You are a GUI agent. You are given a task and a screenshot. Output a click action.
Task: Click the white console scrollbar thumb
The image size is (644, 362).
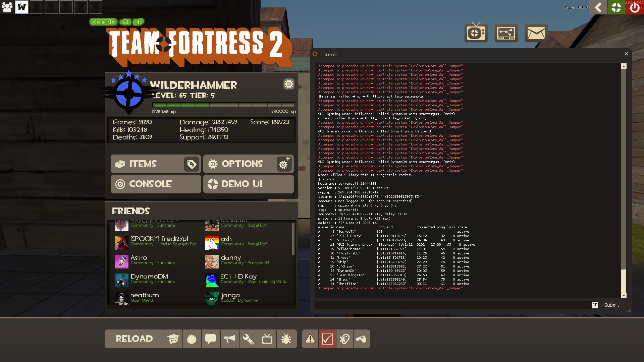coord(624,281)
